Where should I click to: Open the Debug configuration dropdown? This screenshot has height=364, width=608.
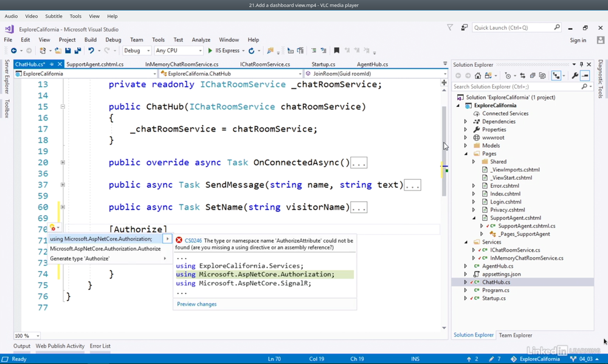[x=136, y=51]
